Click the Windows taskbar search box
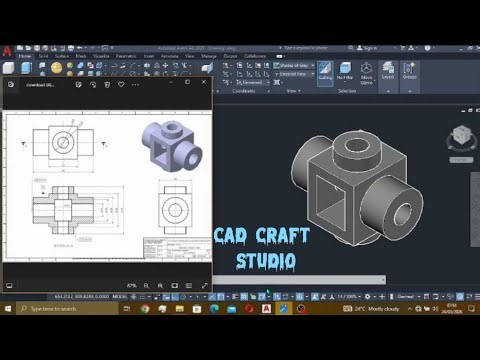Image resolution: width=480 pixels, height=360 pixels. tap(67, 309)
